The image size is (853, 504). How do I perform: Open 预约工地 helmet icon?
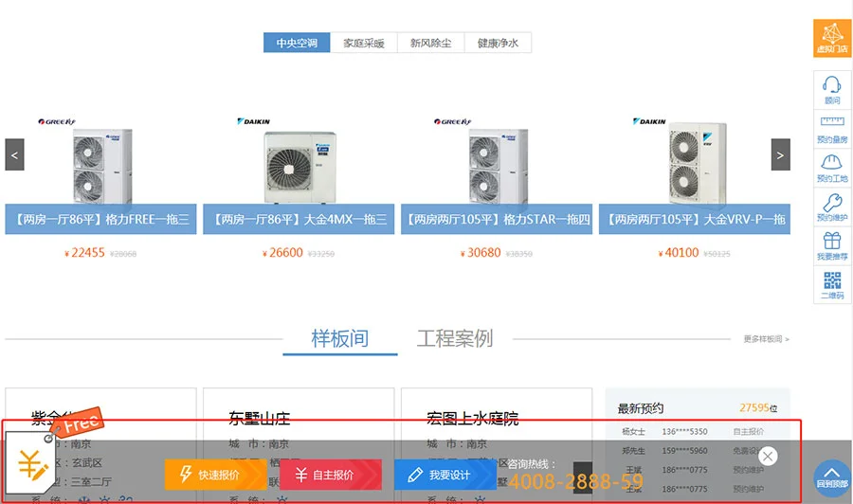pos(832,168)
